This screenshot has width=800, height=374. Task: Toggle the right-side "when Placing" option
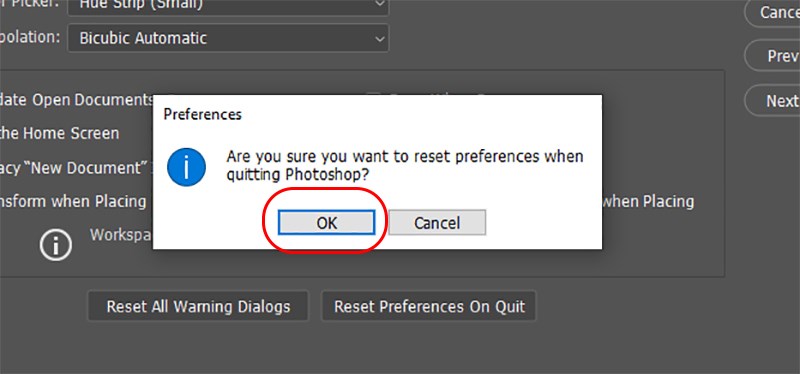click(648, 202)
